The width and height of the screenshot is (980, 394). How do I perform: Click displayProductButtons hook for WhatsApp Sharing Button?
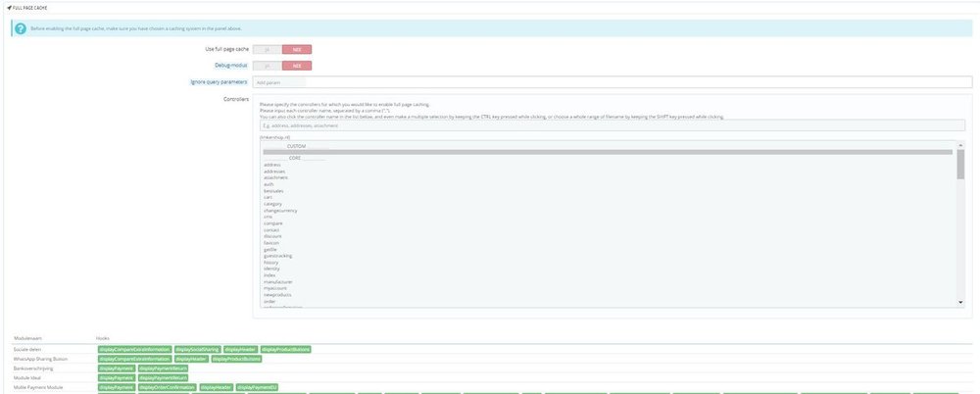[x=236, y=359]
